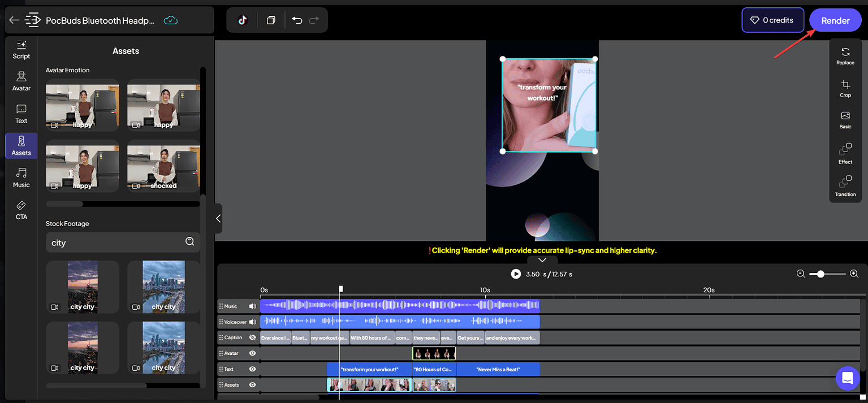
Task: Click the Effect tool icon
Action: coord(845,154)
